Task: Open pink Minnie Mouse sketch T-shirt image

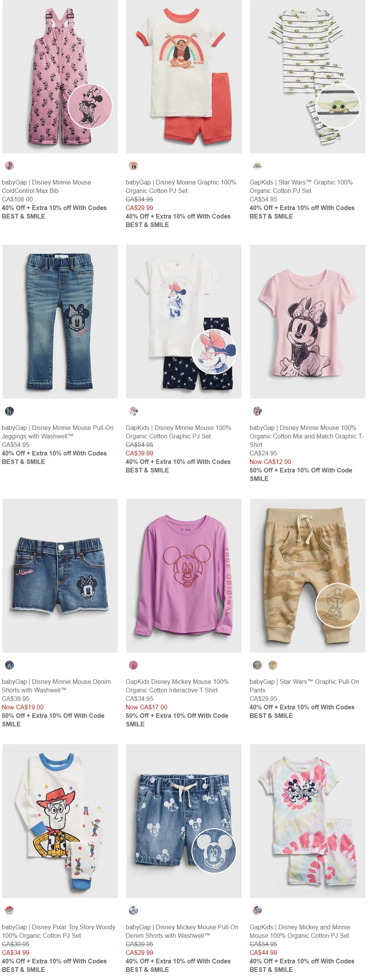Action: [308, 322]
